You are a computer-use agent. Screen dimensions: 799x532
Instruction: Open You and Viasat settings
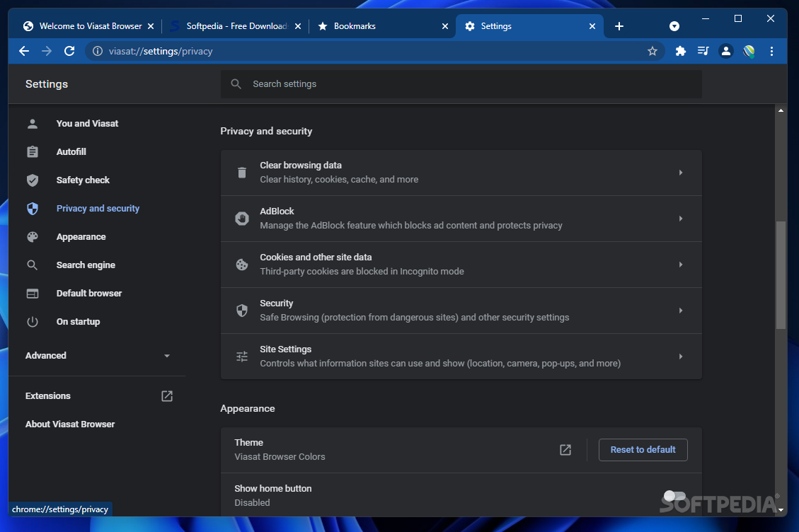(x=87, y=123)
